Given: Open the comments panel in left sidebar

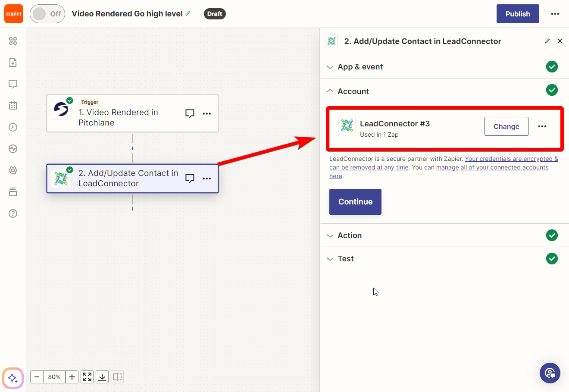Looking at the screenshot, I should click(13, 84).
